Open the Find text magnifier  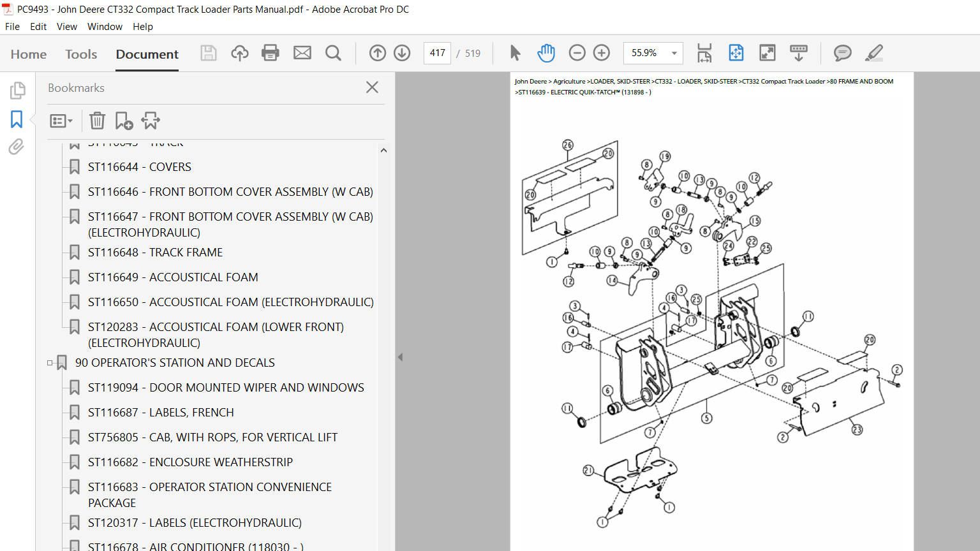pos(333,53)
